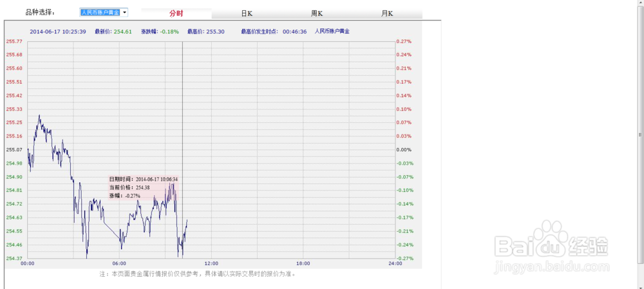Viewport: 644px width, 289px height.
Task: Click the 06:00 time axis label
Action: (119, 263)
